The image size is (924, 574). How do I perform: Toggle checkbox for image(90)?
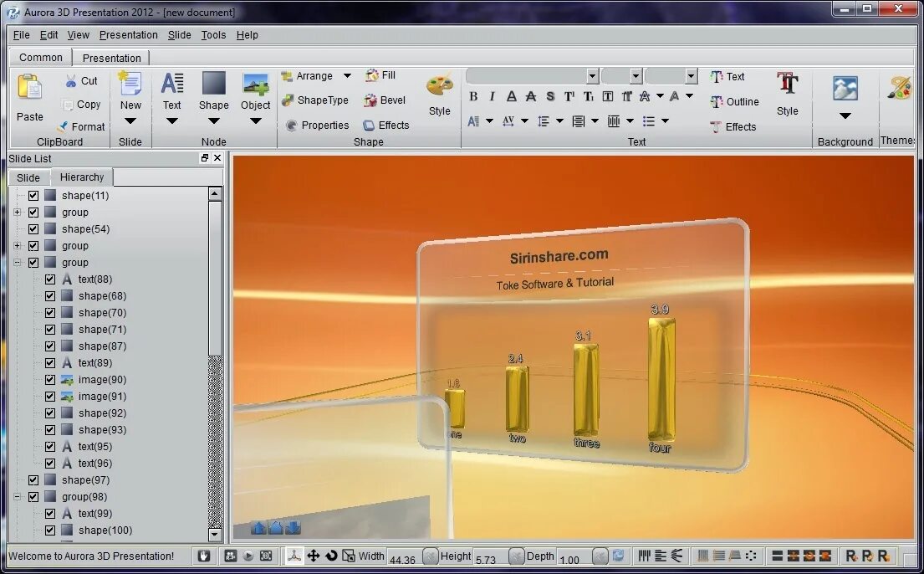pos(50,379)
